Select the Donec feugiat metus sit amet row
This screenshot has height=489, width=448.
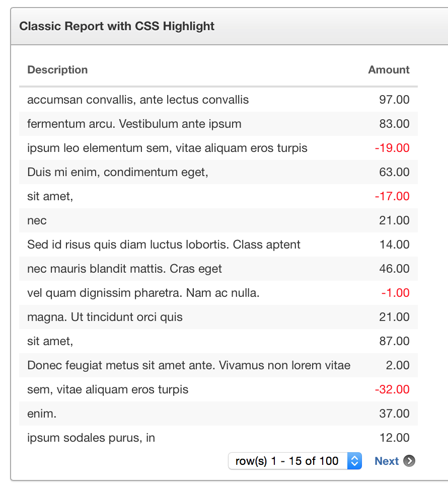pyautogui.click(x=218, y=365)
